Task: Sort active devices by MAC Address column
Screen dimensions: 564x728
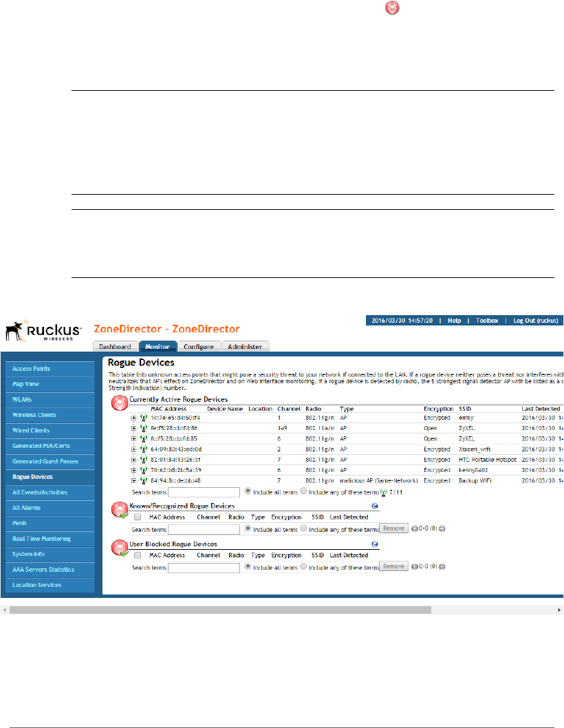Action: pyautogui.click(x=169, y=409)
